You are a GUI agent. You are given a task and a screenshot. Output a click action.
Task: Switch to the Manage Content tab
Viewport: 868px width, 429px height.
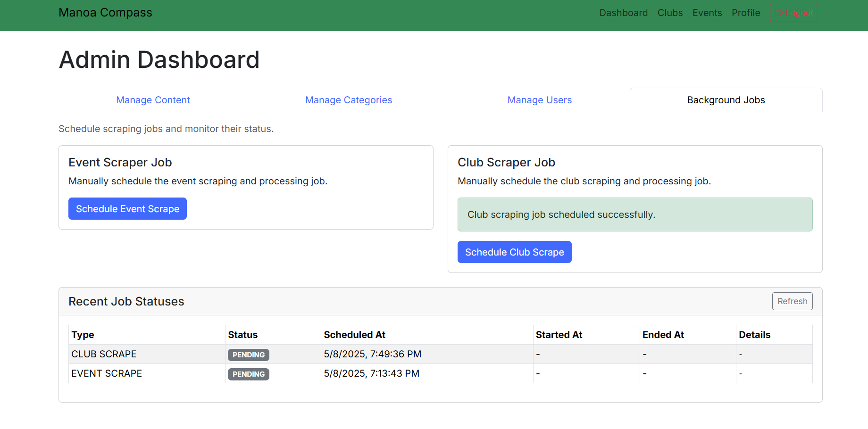click(x=153, y=100)
